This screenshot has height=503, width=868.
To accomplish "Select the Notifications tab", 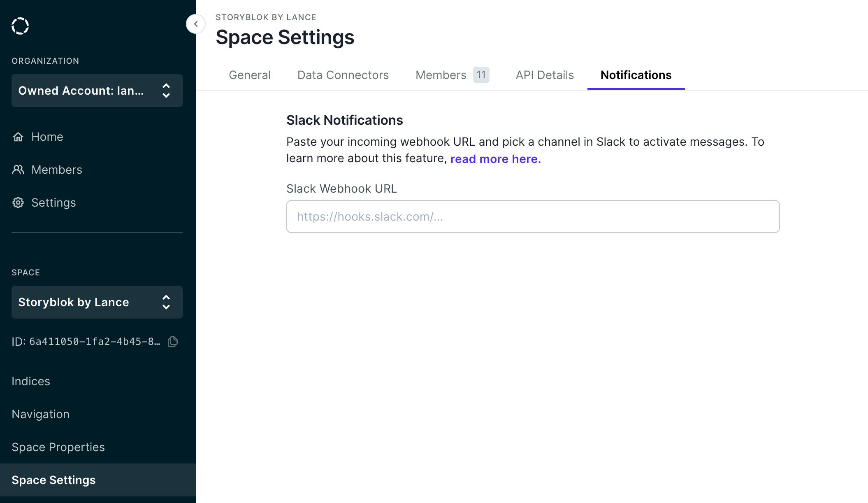I will click(x=636, y=75).
